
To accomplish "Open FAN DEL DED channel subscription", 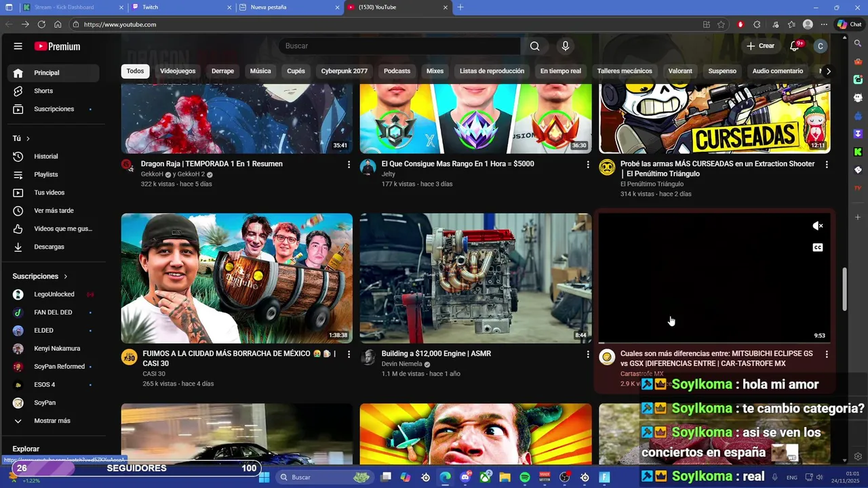I will [x=54, y=312].
